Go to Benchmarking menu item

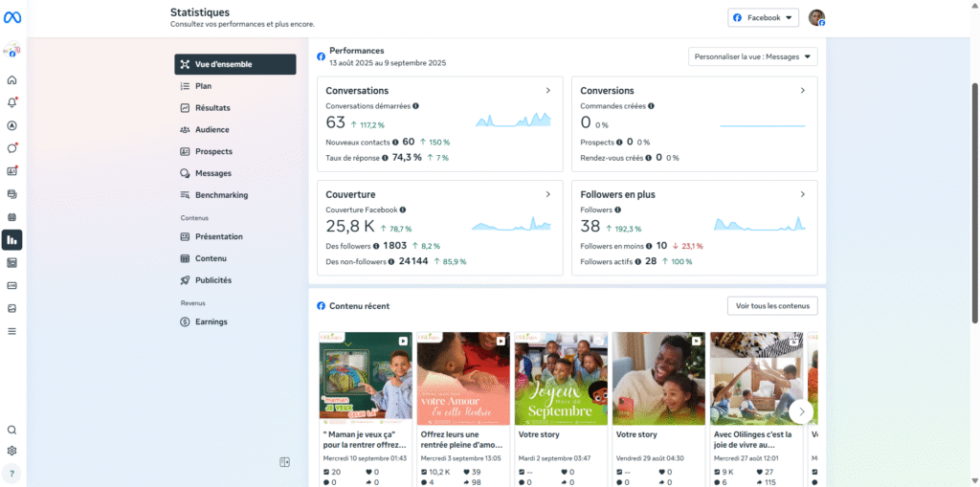tap(221, 195)
